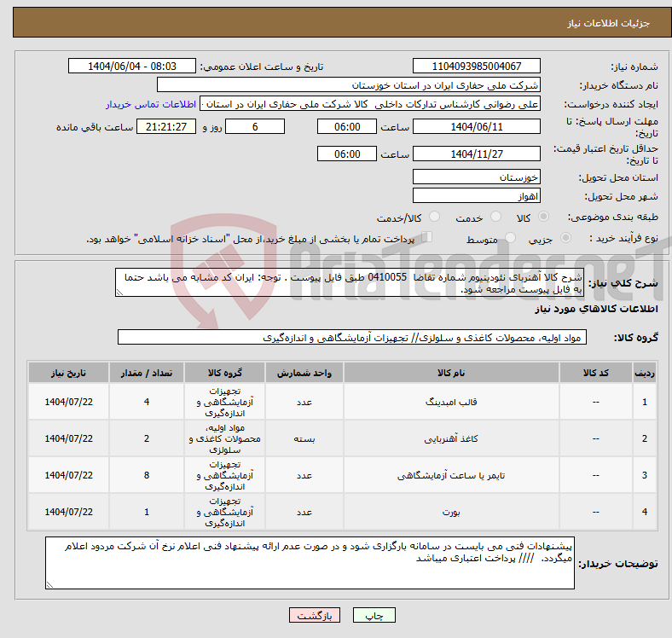The image size is (672, 638).
Task: Click the announcement date field 1404/06/04 - 08:03
Action: point(132,66)
